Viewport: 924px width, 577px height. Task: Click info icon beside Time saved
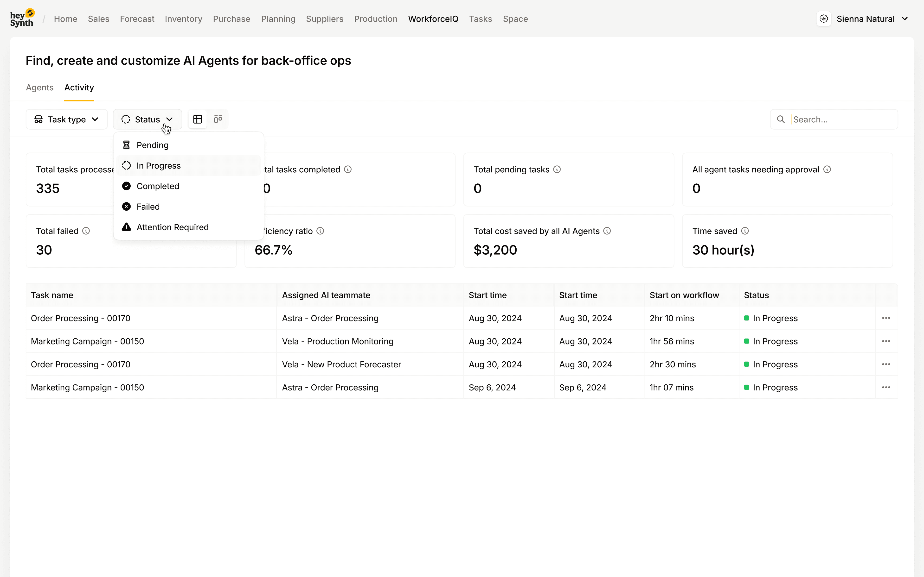tap(744, 231)
